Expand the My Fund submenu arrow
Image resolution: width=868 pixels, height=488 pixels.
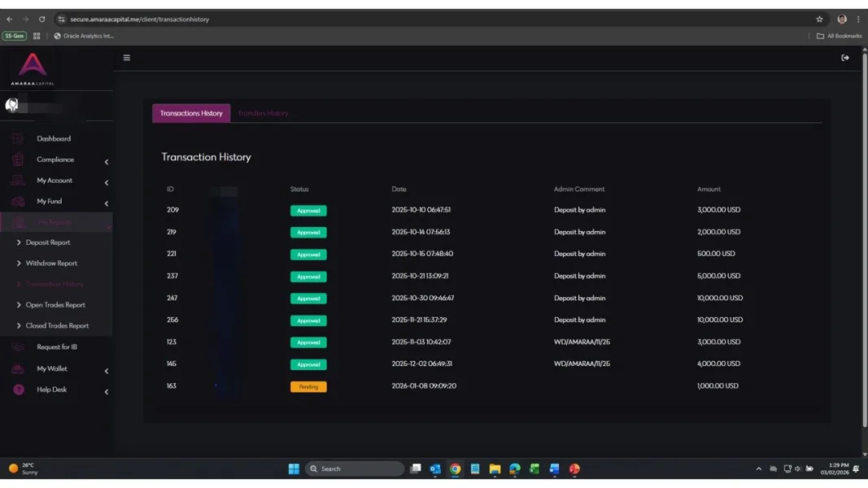coord(107,203)
